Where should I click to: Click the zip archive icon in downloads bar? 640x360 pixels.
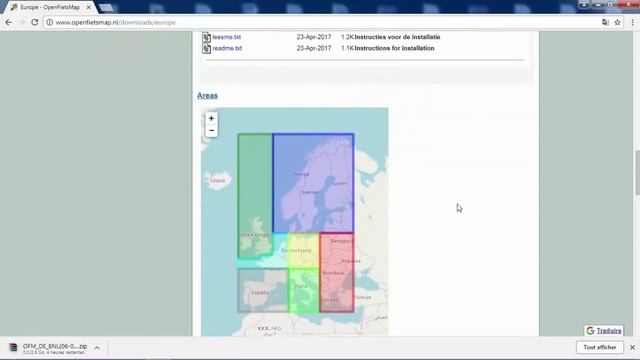click(x=13, y=347)
